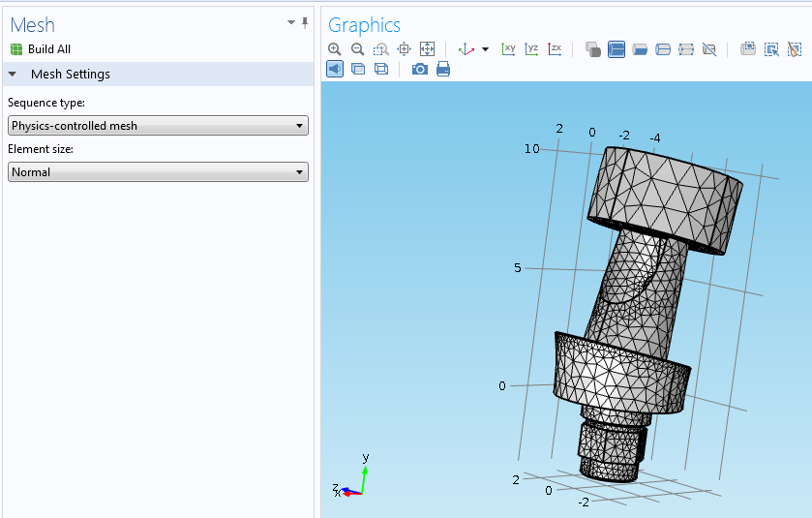The width and height of the screenshot is (812, 518).
Task: Click the Mesh window title
Action: pyautogui.click(x=32, y=25)
